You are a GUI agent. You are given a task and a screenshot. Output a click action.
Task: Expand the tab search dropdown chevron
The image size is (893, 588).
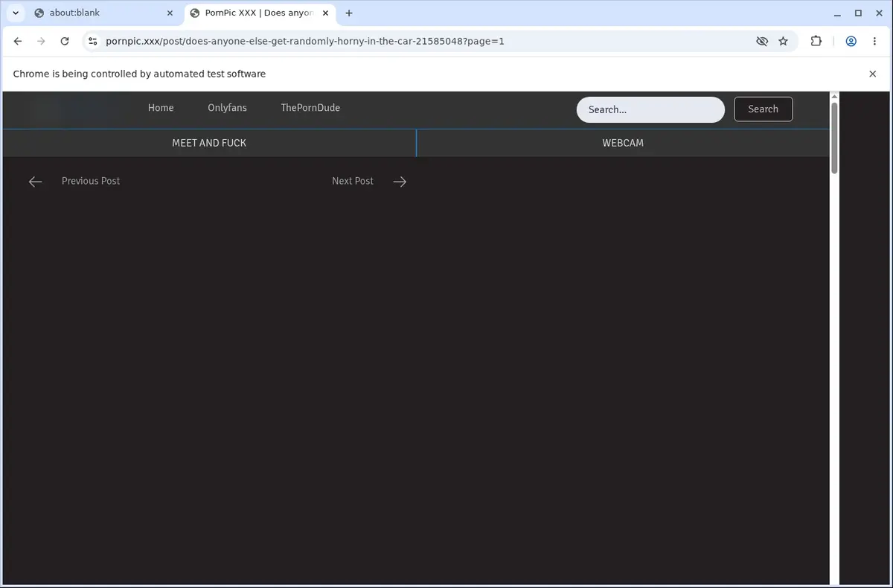point(16,13)
